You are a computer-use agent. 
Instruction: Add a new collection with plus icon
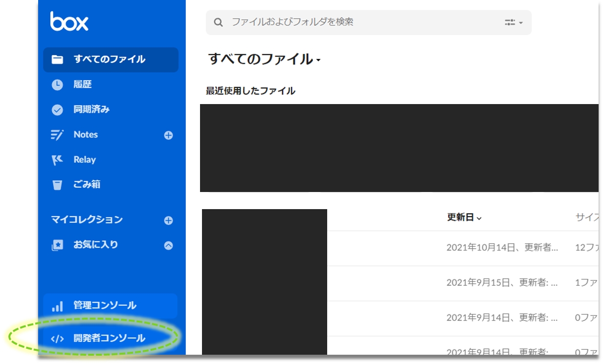(x=168, y=220)
